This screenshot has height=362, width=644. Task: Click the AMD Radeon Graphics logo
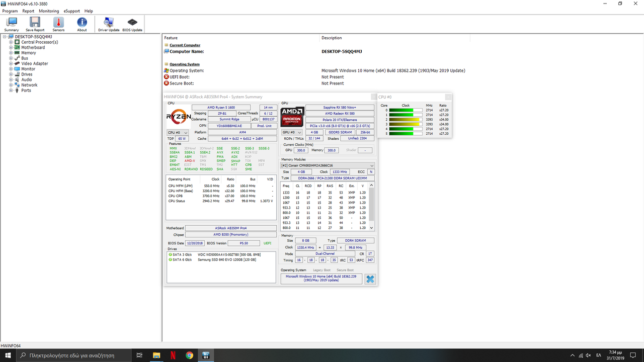[292, 117]
